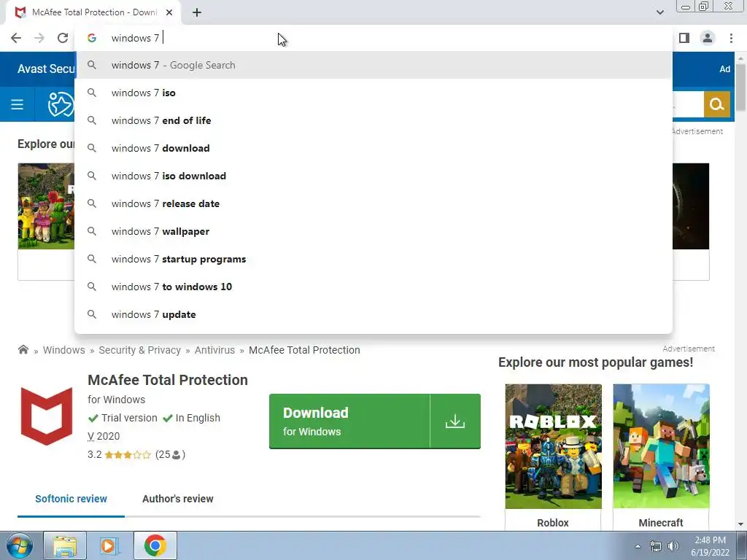
Task: Reload the page with the refresh icon
Action: tap(63, 38)
